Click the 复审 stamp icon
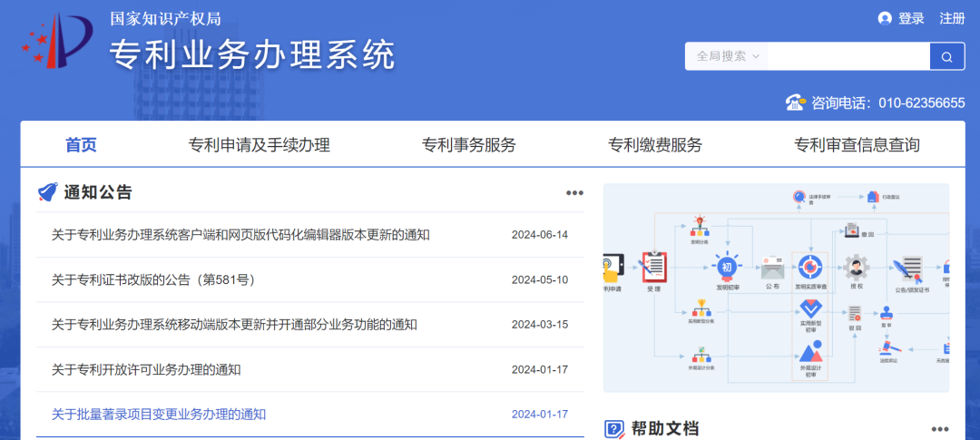 pyautogui.click(x=887, y=314)
